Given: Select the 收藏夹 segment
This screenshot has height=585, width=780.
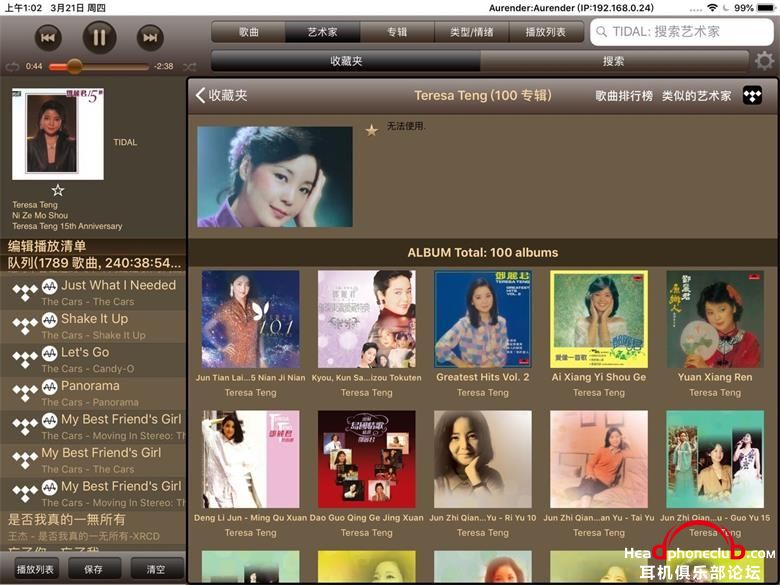Looking at the screenshot, I should pos(346,61).
